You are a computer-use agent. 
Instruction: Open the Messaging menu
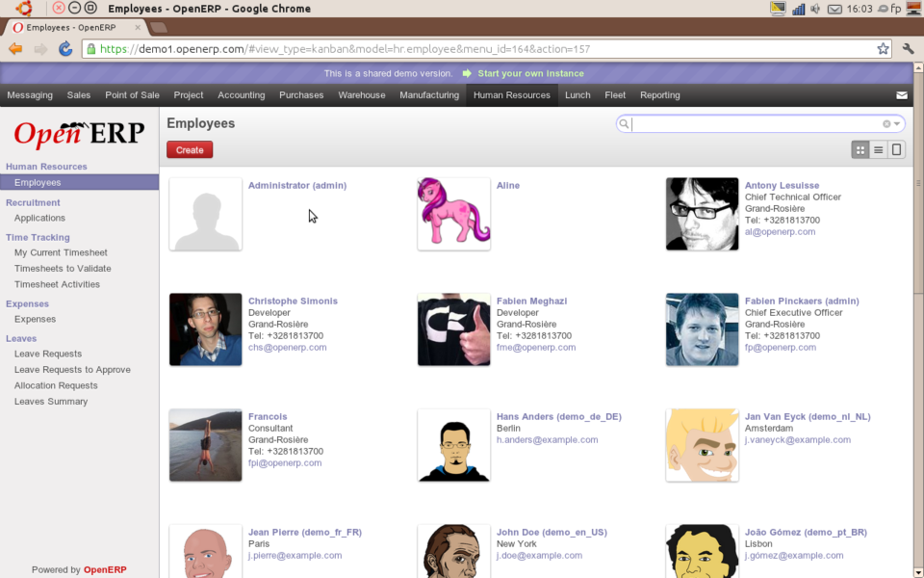[x=30, y=95]
